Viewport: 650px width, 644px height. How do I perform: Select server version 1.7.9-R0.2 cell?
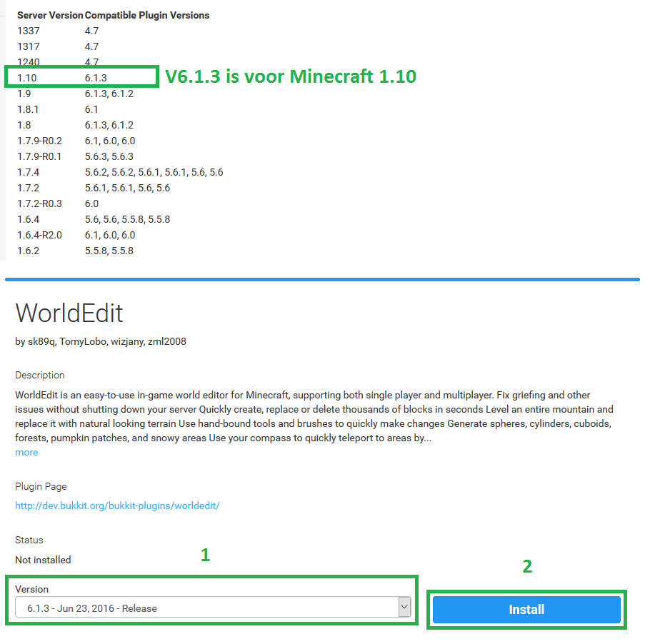click(x=39, y=141)
